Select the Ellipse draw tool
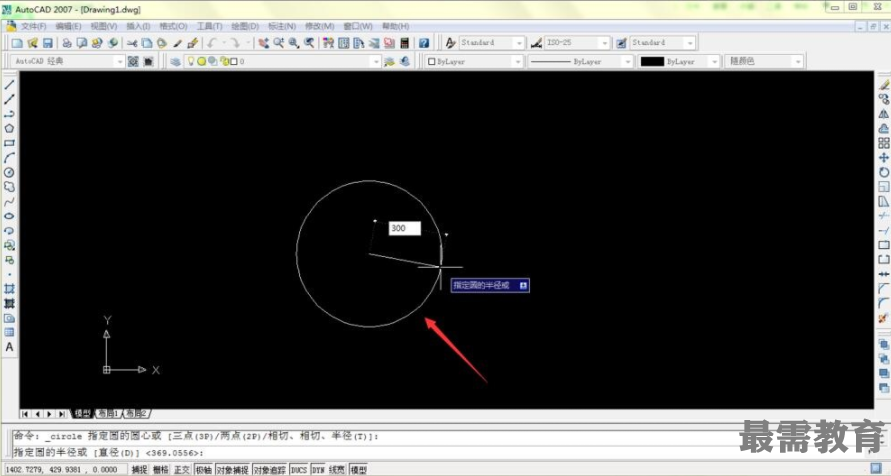 [9, 216]
